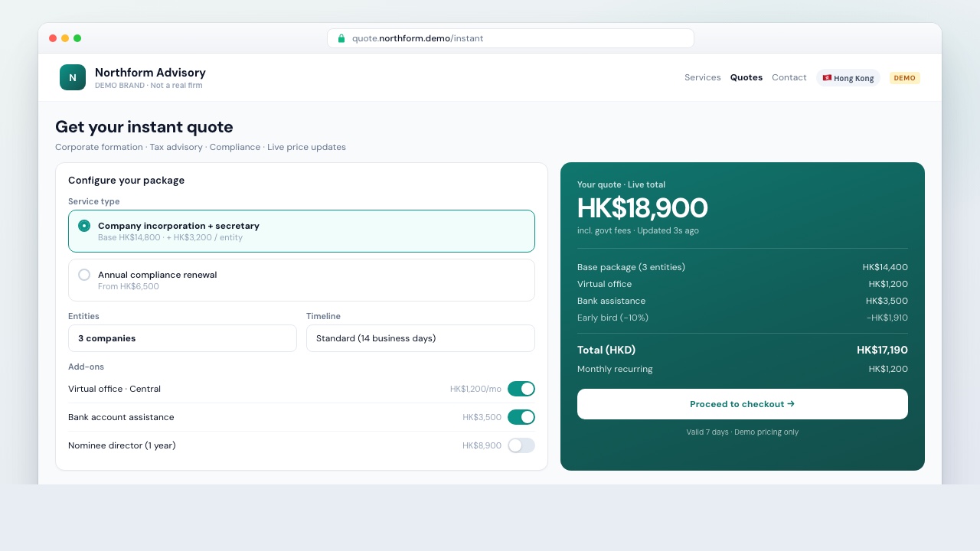Click the HK$18,900 live total
Viewport: 980px width, 551px height.
642,208
